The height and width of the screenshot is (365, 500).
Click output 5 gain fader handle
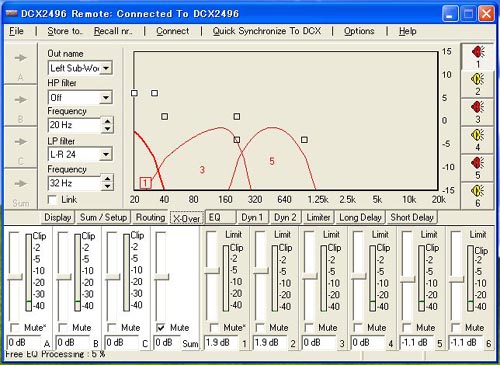click(x=407, y=279)
